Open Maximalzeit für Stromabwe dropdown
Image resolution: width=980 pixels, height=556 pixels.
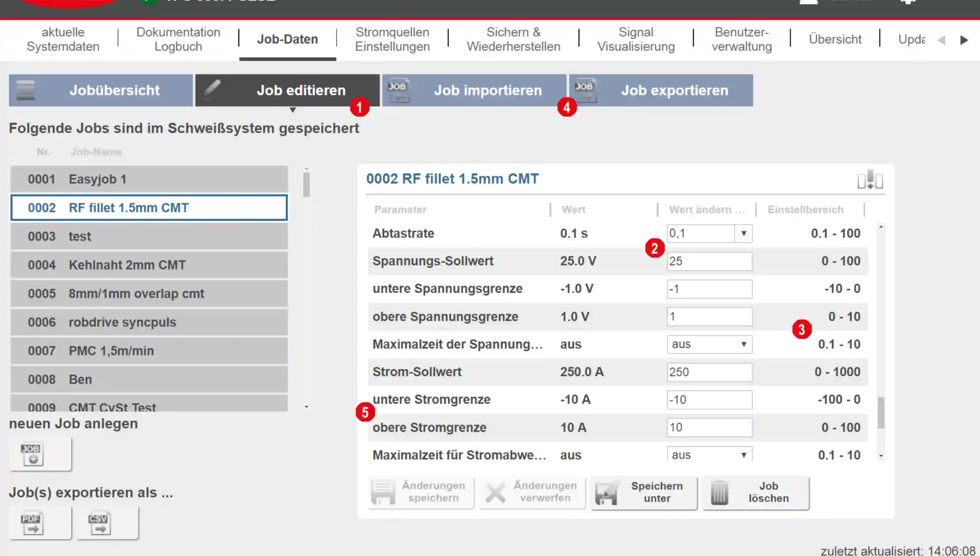click(x=709, y=455)
